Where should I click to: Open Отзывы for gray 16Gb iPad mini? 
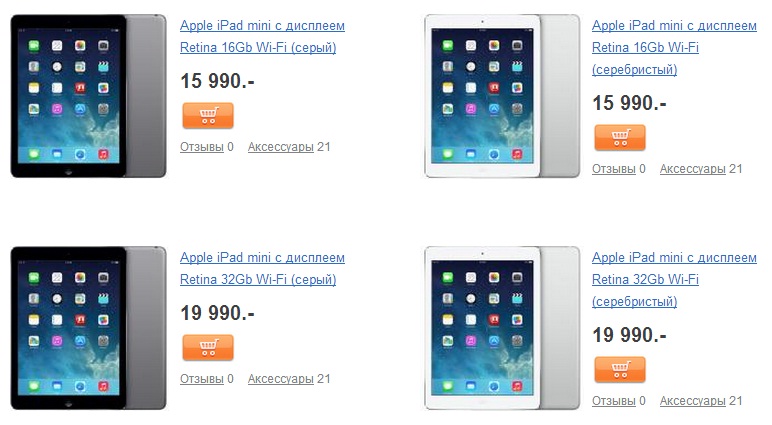[202, 147]
